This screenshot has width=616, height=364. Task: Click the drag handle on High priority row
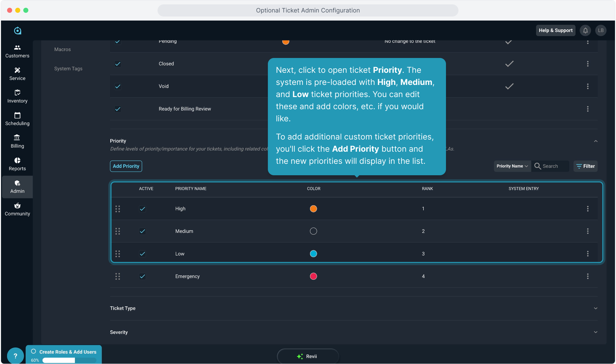[118, 209]
